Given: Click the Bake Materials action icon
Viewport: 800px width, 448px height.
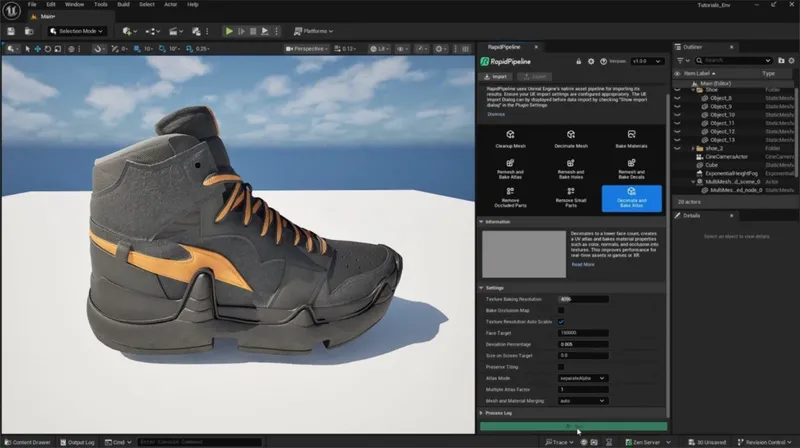Looking at the screenshot, I should pos(631,134).
